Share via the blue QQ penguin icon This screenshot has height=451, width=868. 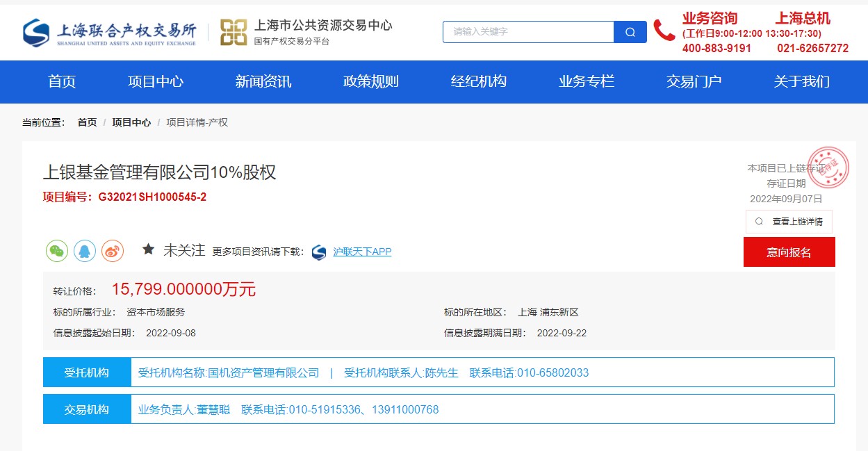coord(85,251)
